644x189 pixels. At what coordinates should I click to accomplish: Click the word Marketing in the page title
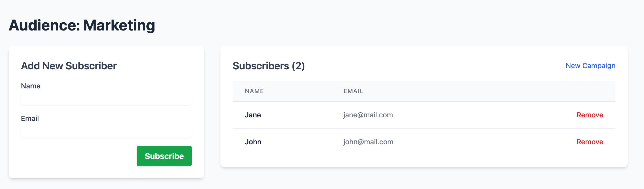pos(119,25)
